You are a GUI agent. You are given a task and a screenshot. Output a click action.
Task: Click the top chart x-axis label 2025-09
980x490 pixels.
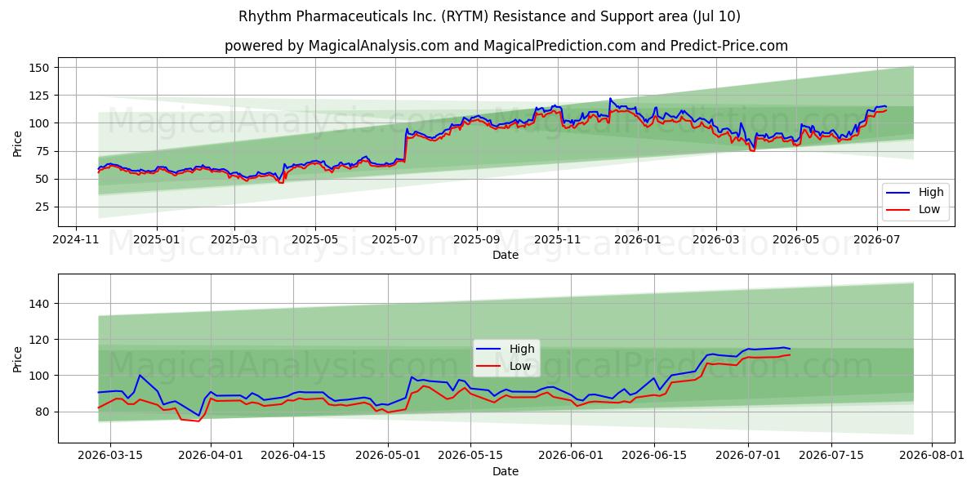click(x=477, y=240)
